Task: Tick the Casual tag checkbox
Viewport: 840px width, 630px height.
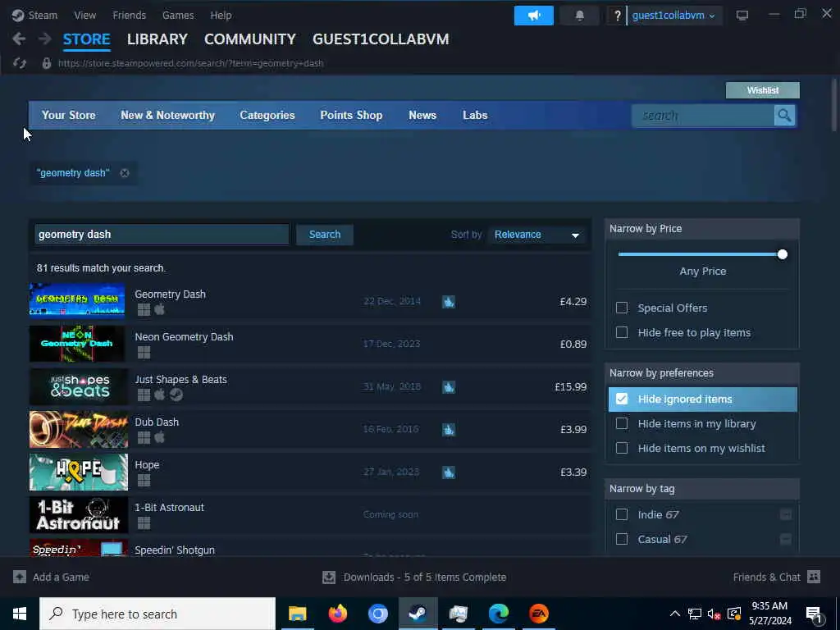Action: point(622,540)
